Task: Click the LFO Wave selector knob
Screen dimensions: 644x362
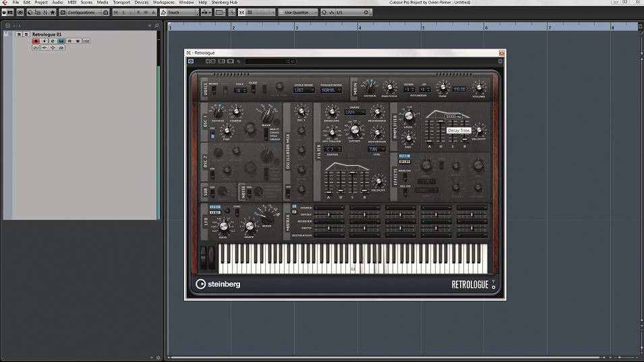Action: click(267, 219)
